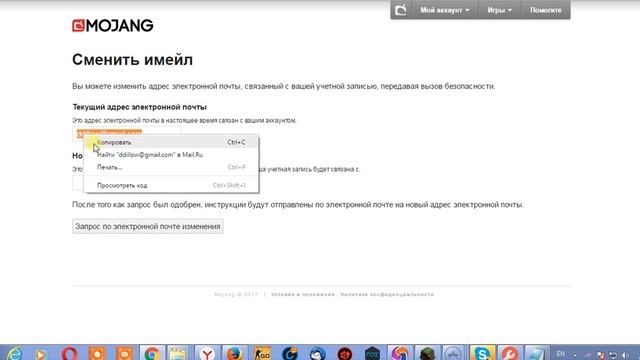
Task: Open the grey circular taskbar icon
Action: coord(453,353)
